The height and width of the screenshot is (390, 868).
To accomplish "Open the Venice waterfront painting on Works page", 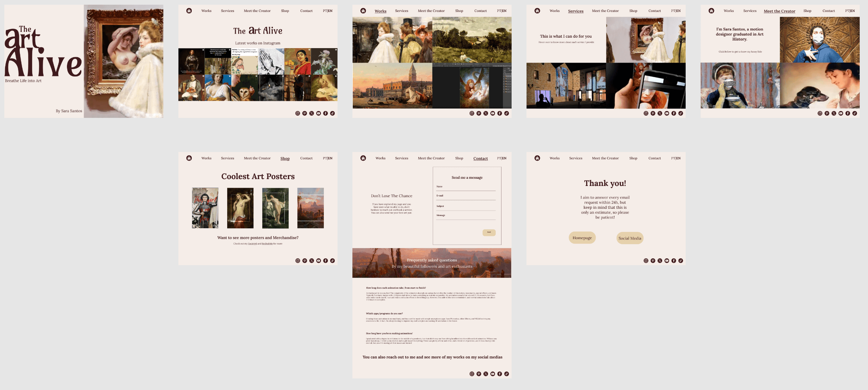I will [x=393, y=86].
